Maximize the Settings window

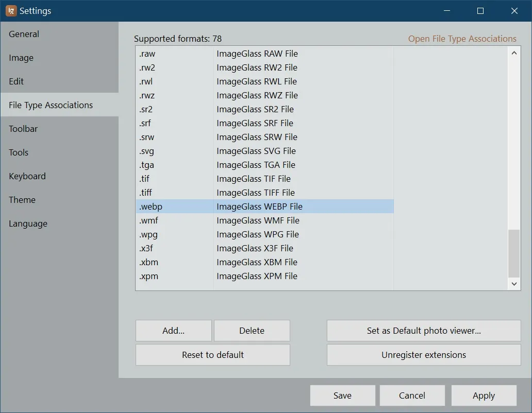point(480,11)
